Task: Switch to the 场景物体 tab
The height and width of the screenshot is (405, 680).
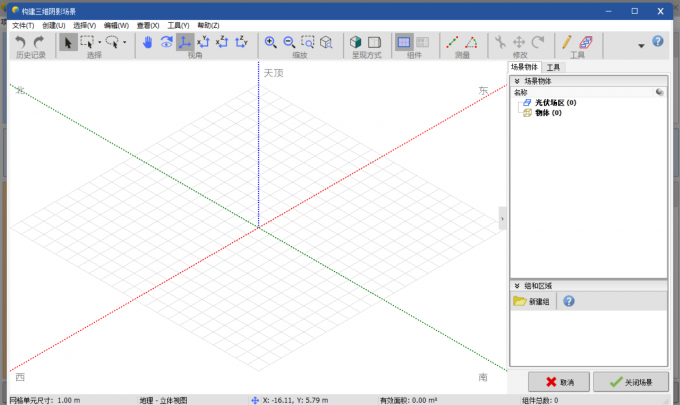Action: pos(524,67)
